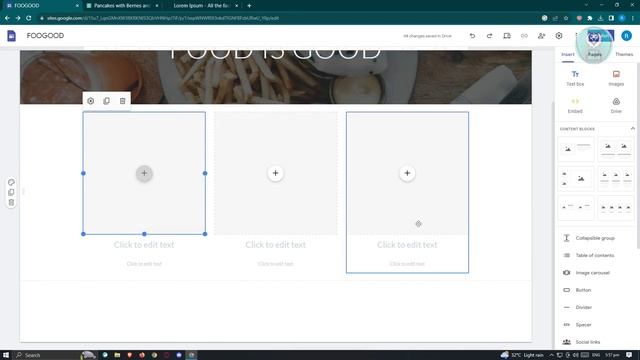This screenshot has width=640, height=360.
Task: Delete the selected image placeholder
Action: (x=122, y=101)
